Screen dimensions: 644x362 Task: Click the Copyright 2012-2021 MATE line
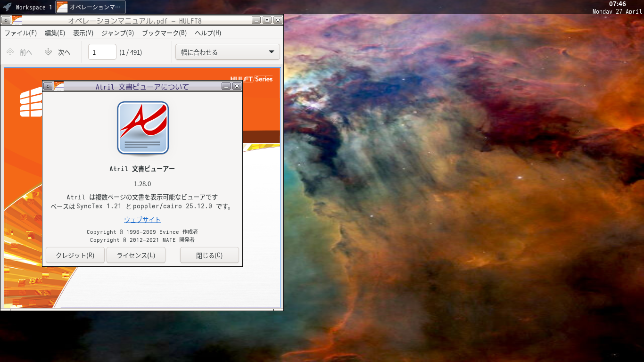[142, 240]
